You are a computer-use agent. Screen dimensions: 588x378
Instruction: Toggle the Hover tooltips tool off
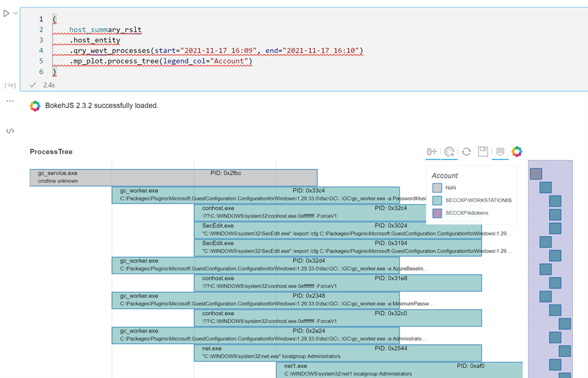[x=500, y=151]
